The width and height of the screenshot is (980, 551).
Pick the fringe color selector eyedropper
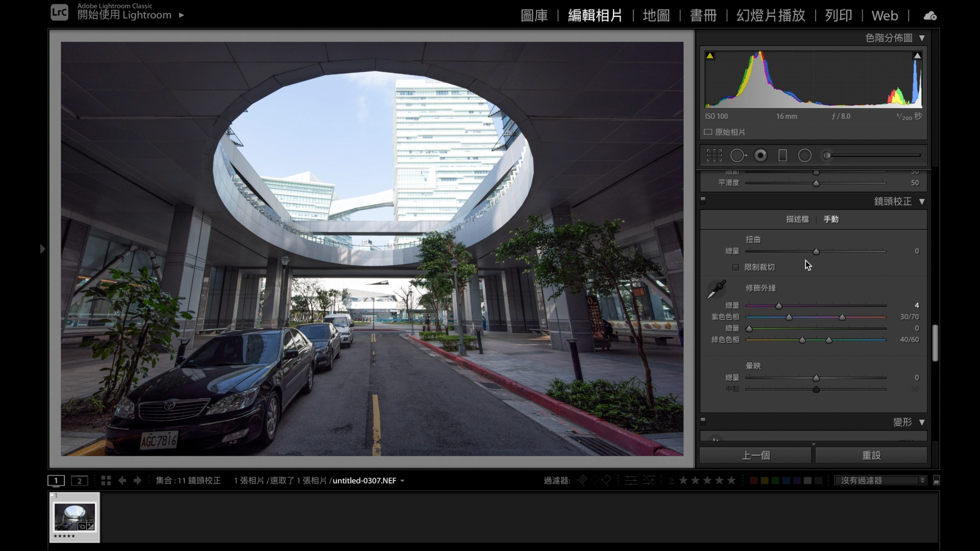(716, 289)
